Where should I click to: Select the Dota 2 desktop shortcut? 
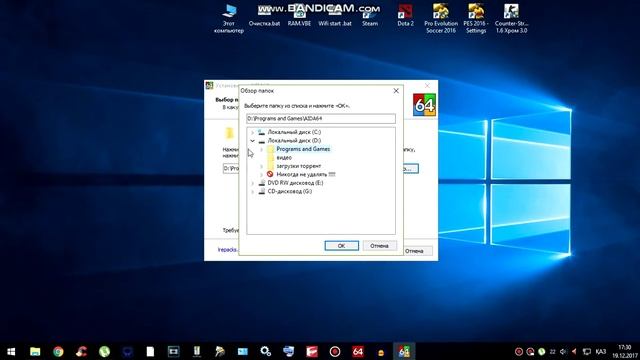pos(405,16)
